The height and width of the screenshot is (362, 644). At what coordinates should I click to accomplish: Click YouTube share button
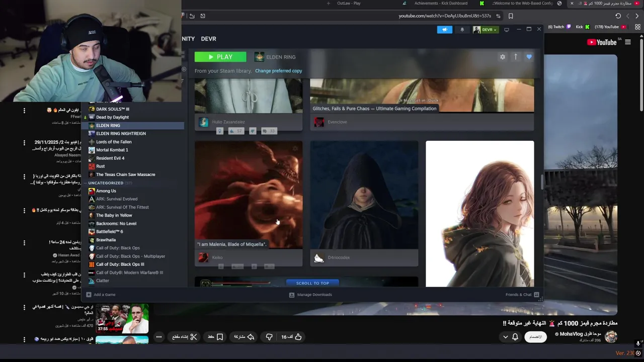(x=244, y=337)
